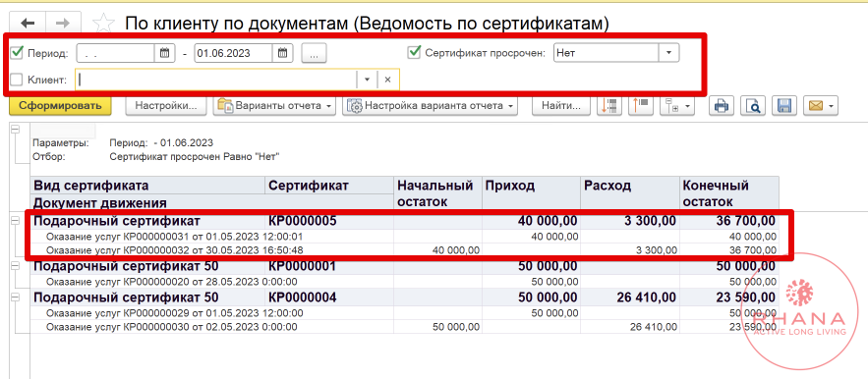Click the period start date field
The height and width of the screenshot is (379, 868).
pyautogui.click(x=115, y=53)
